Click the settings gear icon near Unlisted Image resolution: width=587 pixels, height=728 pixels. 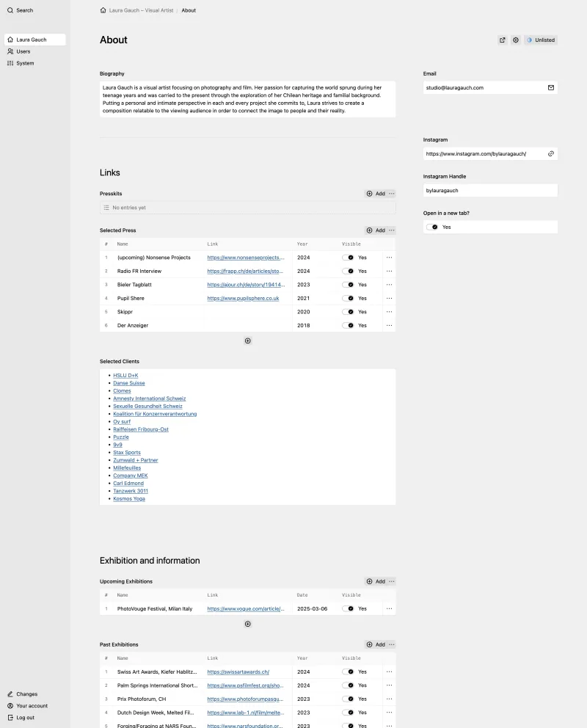516,40
